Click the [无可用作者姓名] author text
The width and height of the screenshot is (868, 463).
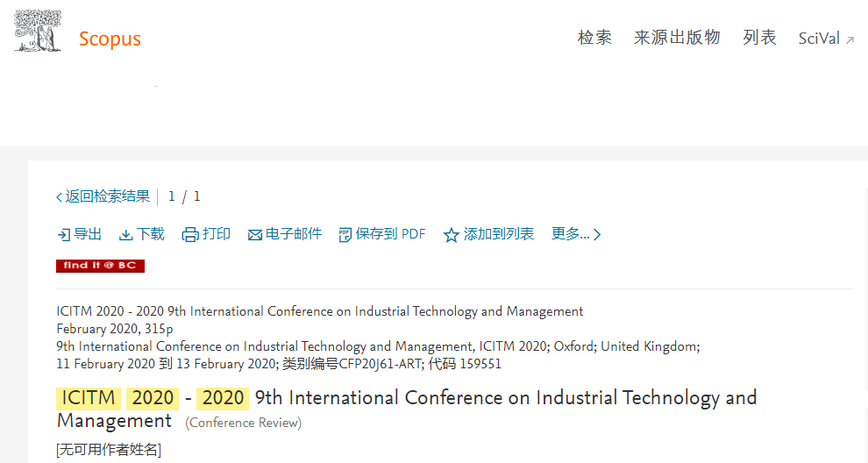(x=109, y=449)
